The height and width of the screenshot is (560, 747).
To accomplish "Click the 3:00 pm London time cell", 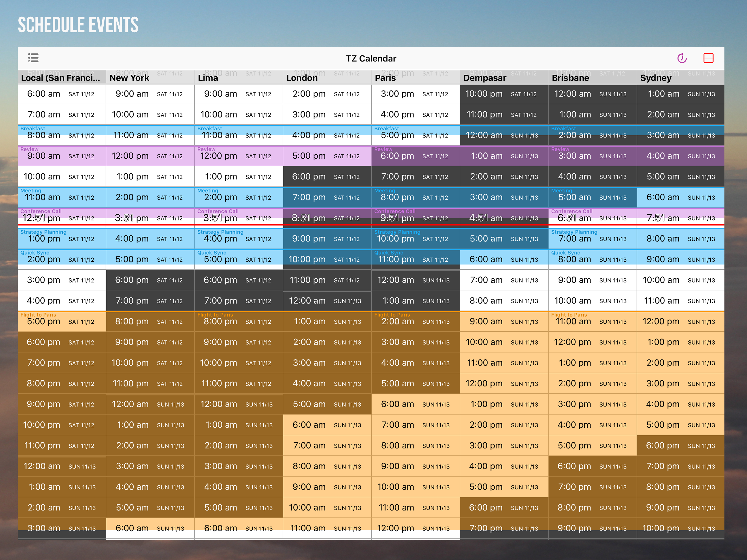I will tap(309, 115).
